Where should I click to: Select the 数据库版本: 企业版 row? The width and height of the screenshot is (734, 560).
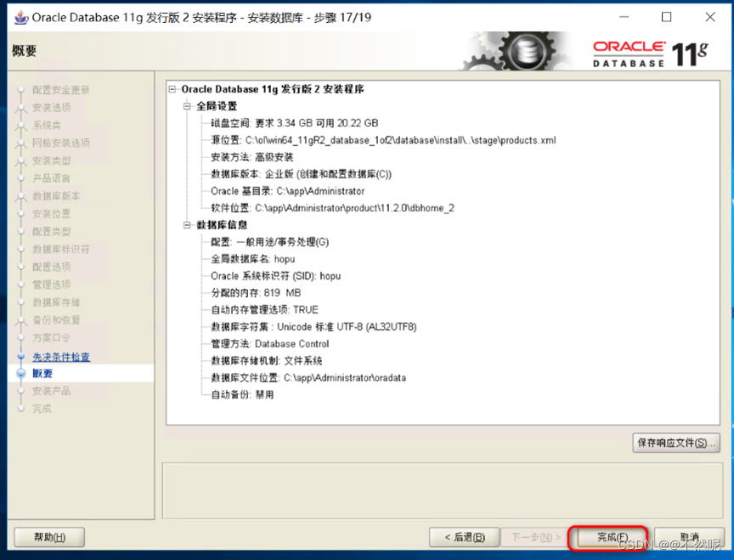point(301,174)
